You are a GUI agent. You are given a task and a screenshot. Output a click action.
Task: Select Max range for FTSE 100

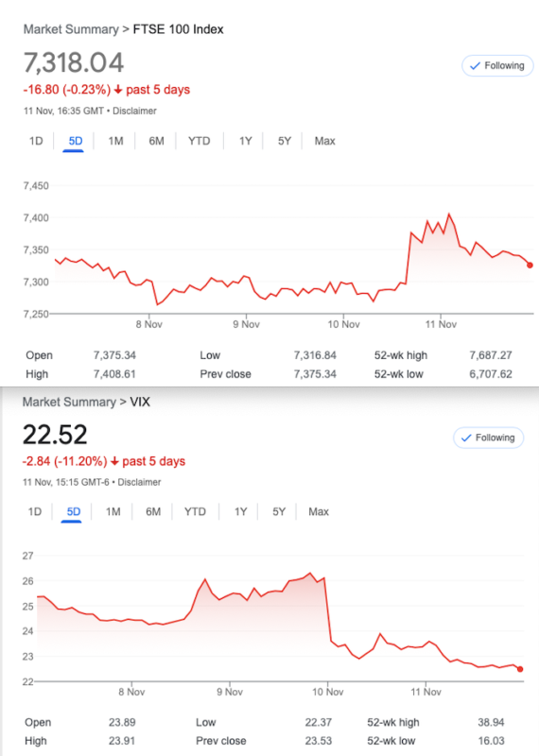click(x=324, y=141)
